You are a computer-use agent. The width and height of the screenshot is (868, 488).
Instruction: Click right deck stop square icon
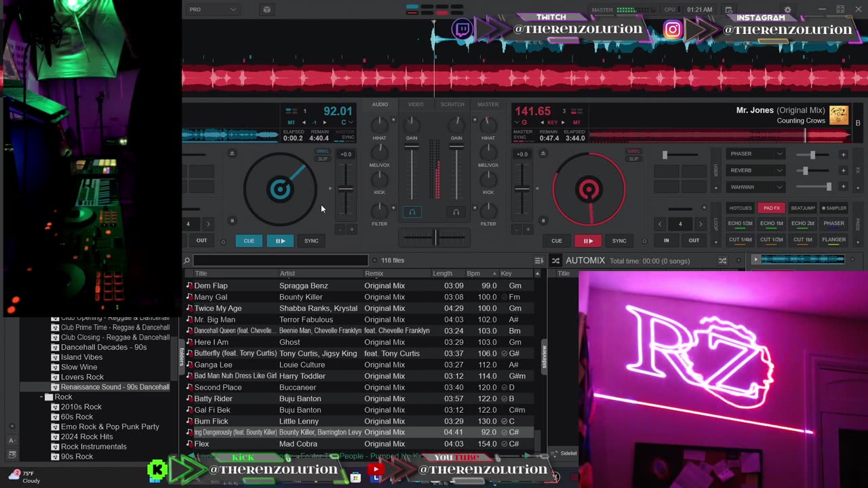[x=542, y=220]
